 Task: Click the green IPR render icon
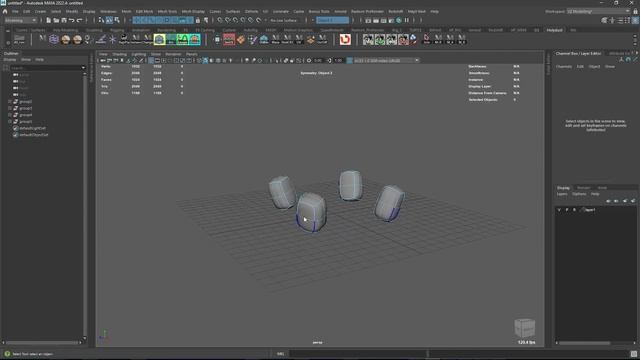click(399, 20)
